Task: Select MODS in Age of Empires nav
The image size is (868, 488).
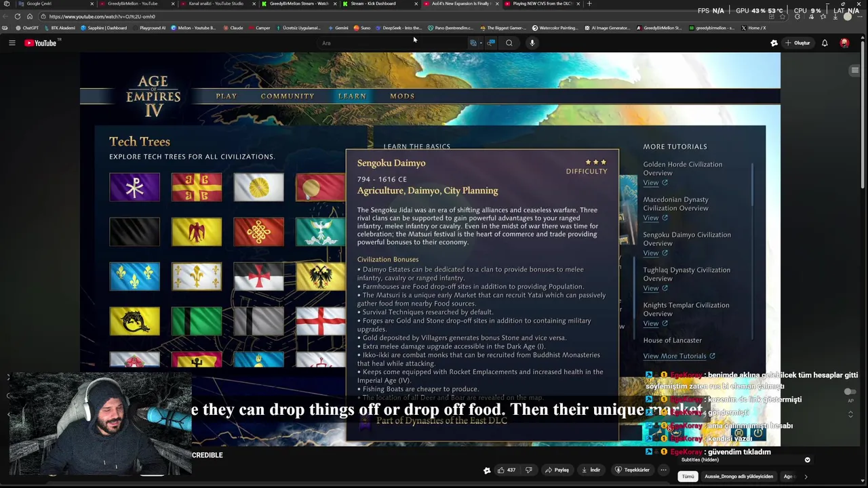Action: (x=402, y=96)
